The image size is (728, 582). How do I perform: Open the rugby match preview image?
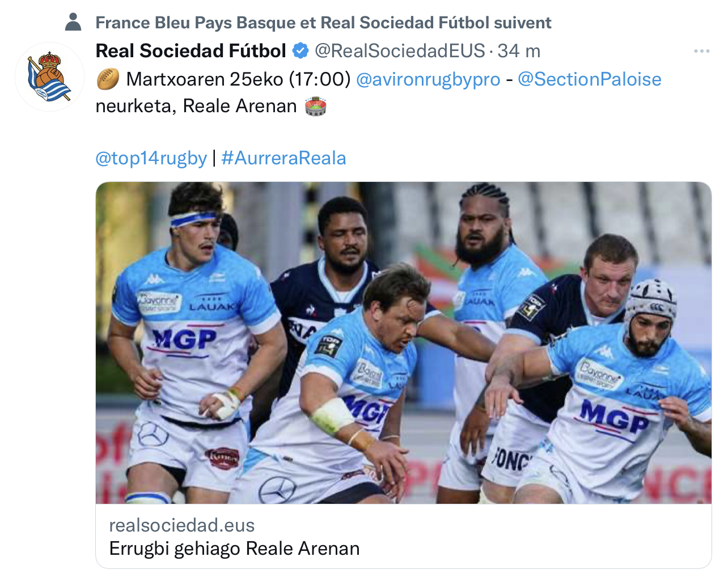tap(403, 342)
